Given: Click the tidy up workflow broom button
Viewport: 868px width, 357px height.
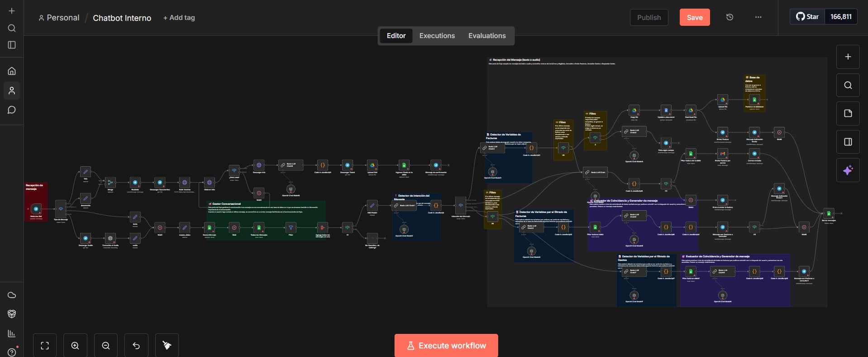Looking at the screenshot, I should (x=167, y=346).
